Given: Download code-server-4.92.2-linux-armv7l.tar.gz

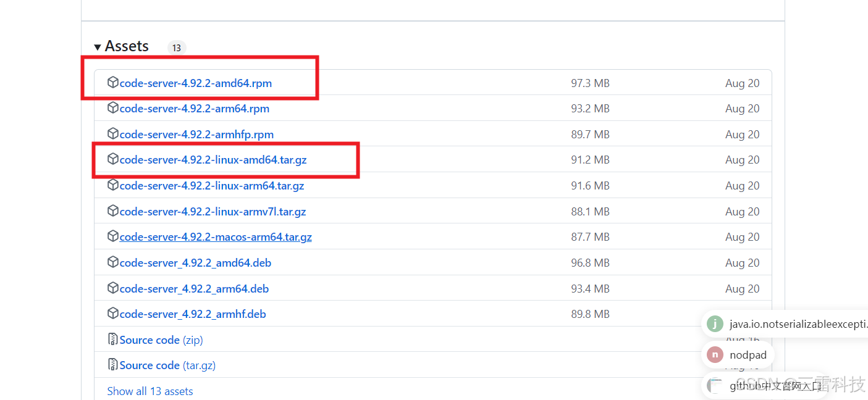Looking at the screenshot, I should point(213,212).
